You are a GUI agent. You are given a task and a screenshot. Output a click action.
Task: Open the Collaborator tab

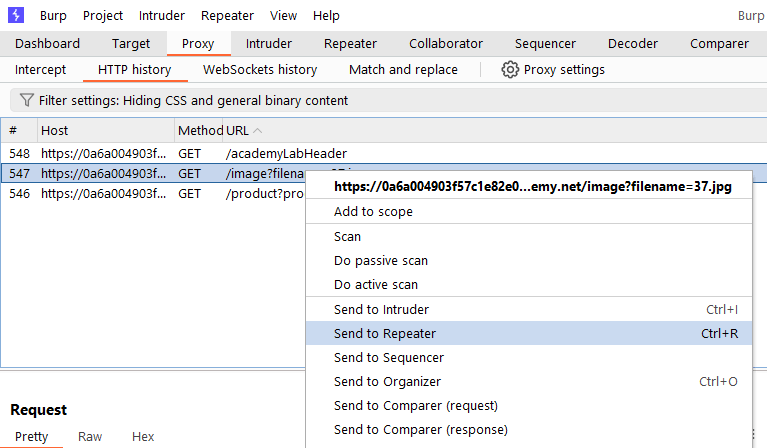[x=445, y=44]
